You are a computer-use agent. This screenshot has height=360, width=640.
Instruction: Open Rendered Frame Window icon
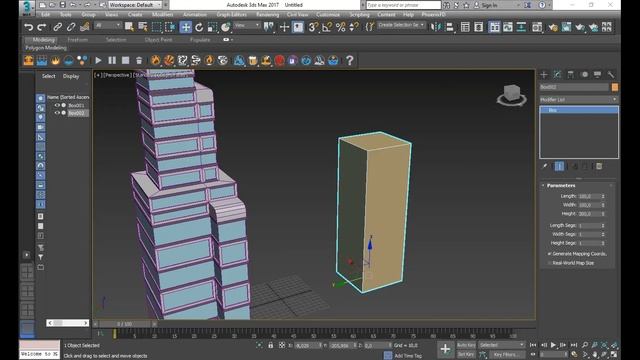click(567, 27)
